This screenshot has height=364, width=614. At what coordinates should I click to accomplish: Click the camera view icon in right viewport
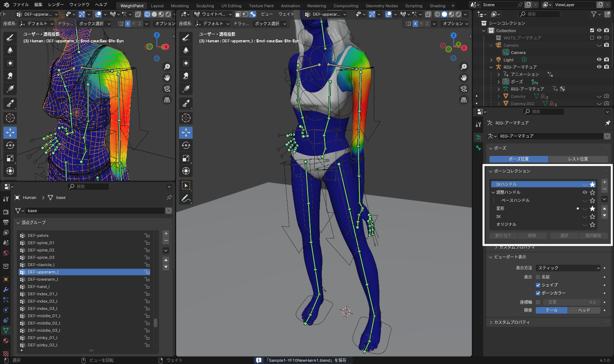(x=464, y=89)
